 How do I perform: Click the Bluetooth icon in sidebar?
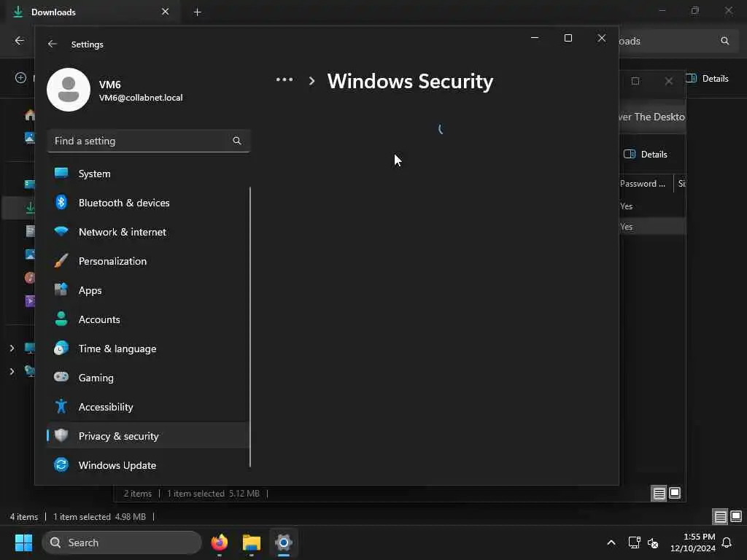(x=61, y=203)
